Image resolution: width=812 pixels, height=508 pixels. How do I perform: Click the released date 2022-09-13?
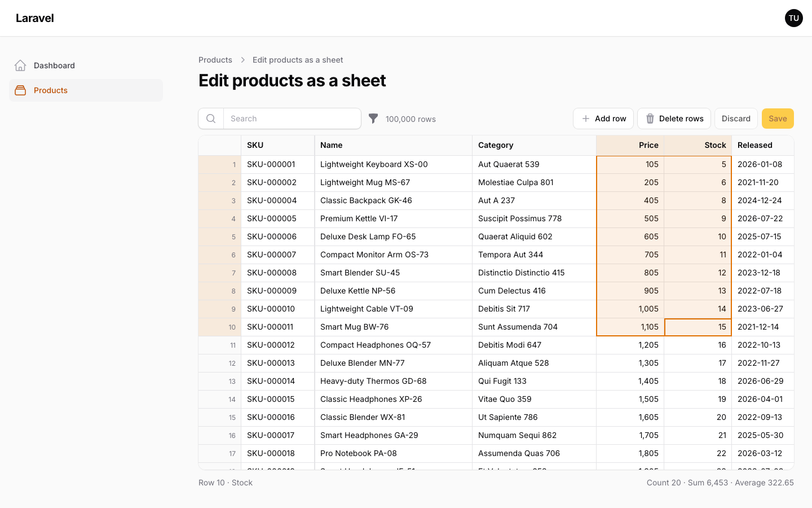763,418
